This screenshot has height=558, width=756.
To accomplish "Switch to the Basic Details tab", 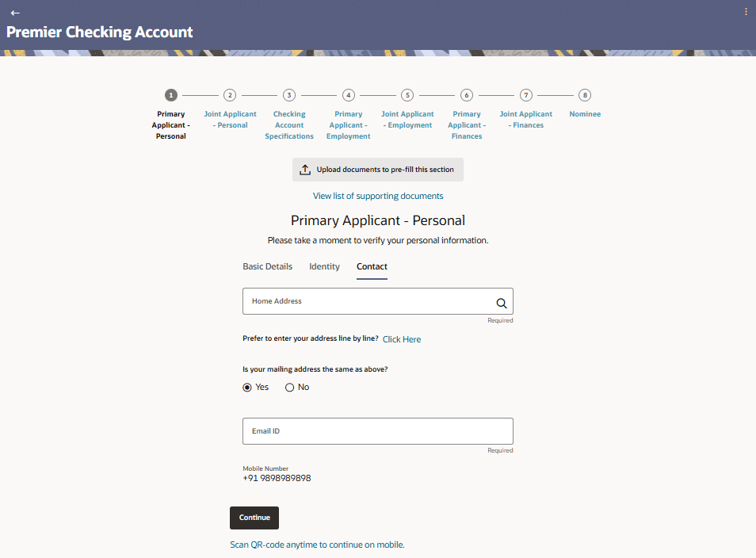I will (268, 266).
